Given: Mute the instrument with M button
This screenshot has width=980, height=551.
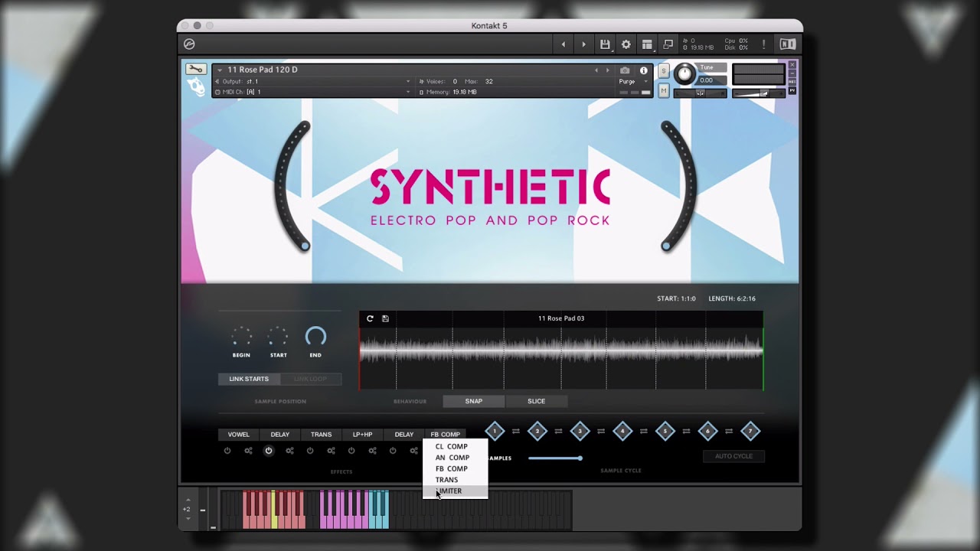Looking at the screenshot, I should pyautogui.click(x=664, y=90).
